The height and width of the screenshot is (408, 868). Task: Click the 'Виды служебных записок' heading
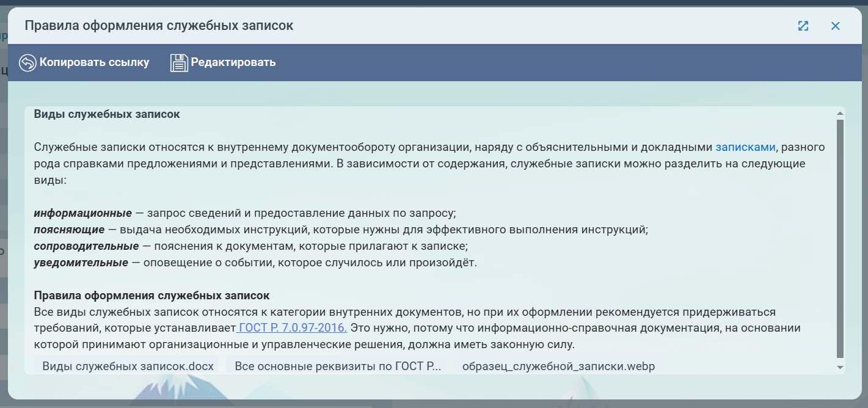107,114
